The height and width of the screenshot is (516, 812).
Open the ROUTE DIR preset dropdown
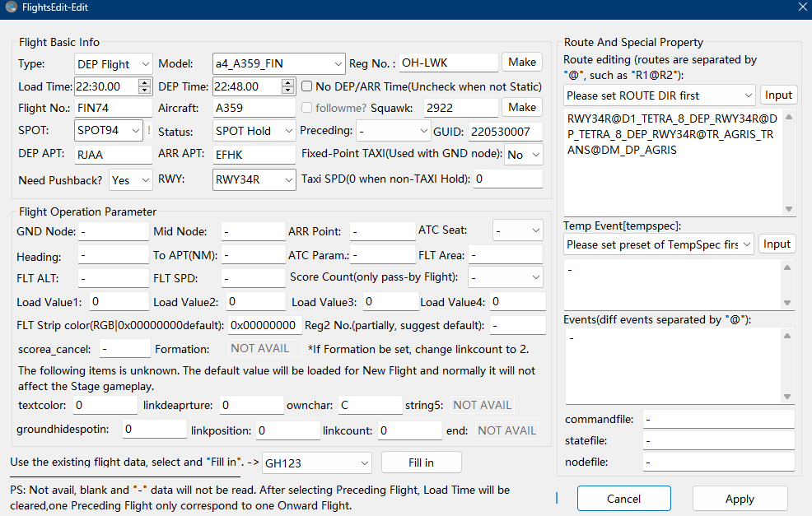659,95
